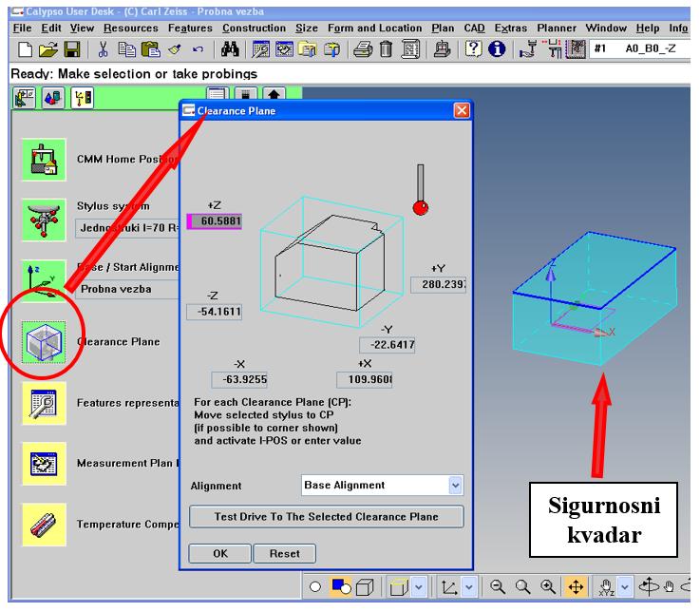
Task: Click the Measurement Plan icon
Action: click(x=44, y=464)
